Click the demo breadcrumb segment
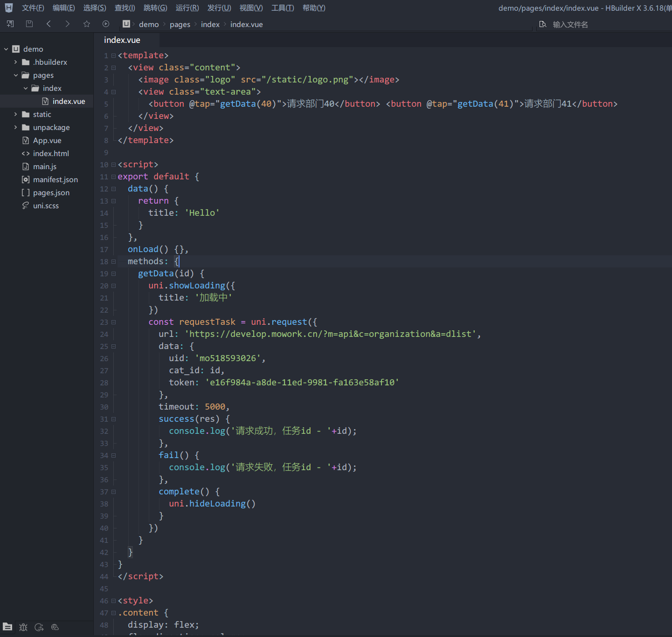The image size is (672, 637). pyautogui.click(x=149, y=24)
